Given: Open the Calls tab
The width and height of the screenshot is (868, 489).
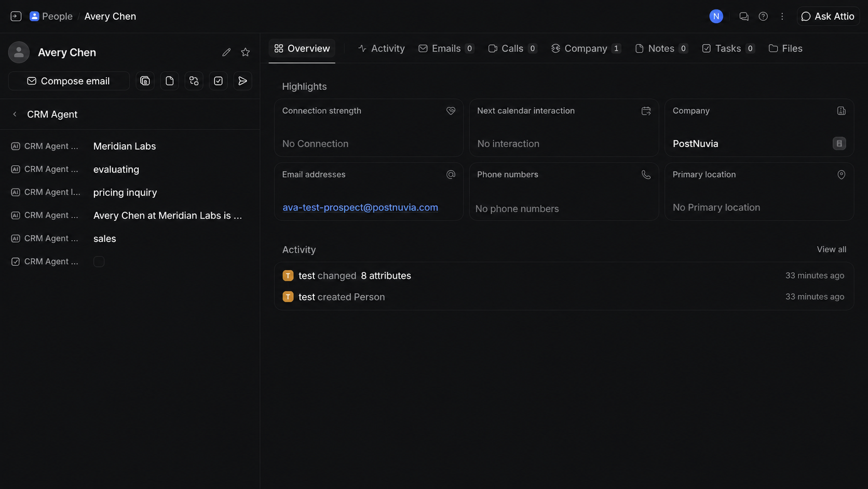Looking at the screenshot, I should pyautogui.click(x=512, y=48).
